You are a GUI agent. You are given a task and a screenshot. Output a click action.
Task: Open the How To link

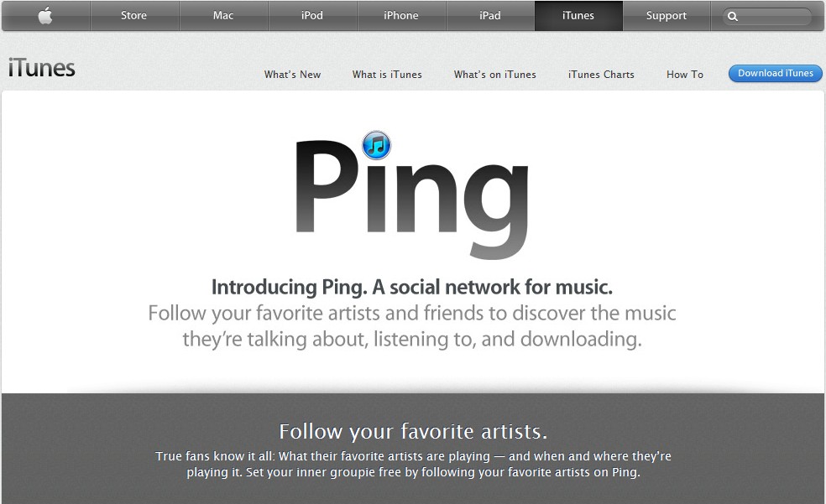[x=685, y=75]
